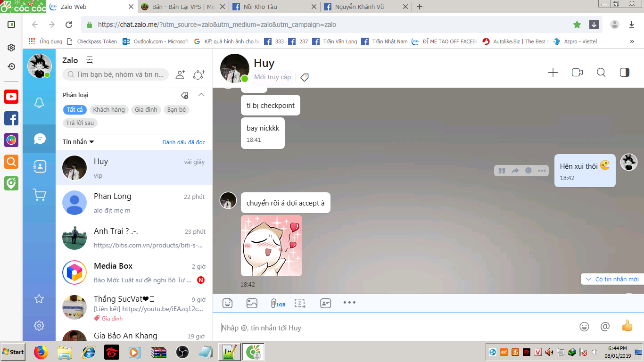
Task: Open the Thắng SucVat conversation
Action: pyautogui.click(x=134, y=307)
